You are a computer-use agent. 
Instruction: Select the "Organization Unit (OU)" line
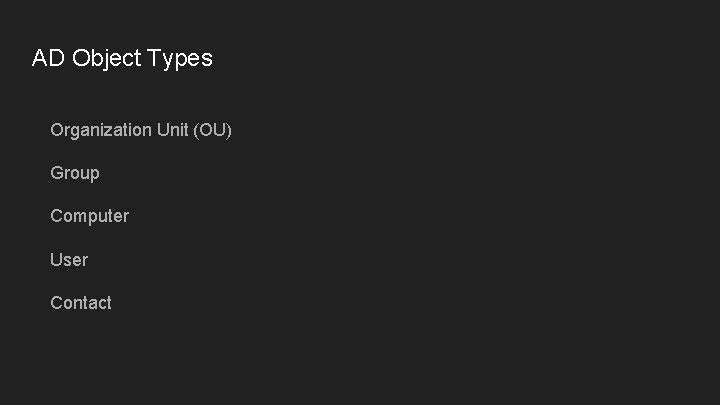[x=141, y=130]
